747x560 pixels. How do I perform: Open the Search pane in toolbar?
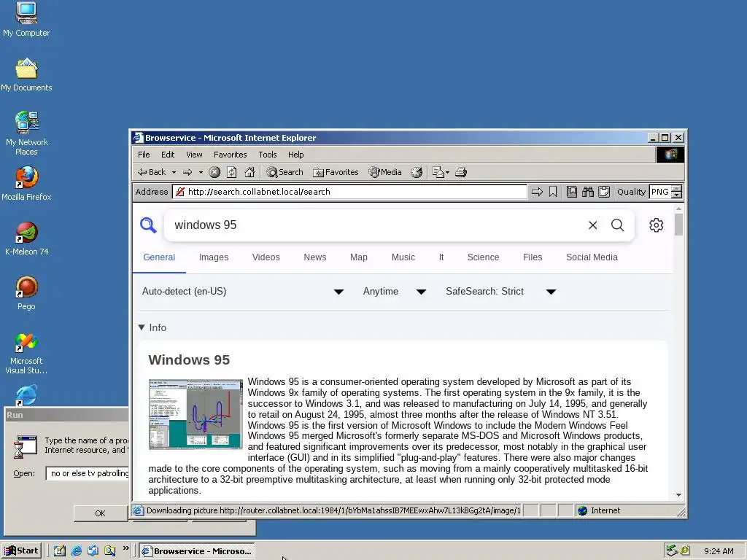click(285, 172)
